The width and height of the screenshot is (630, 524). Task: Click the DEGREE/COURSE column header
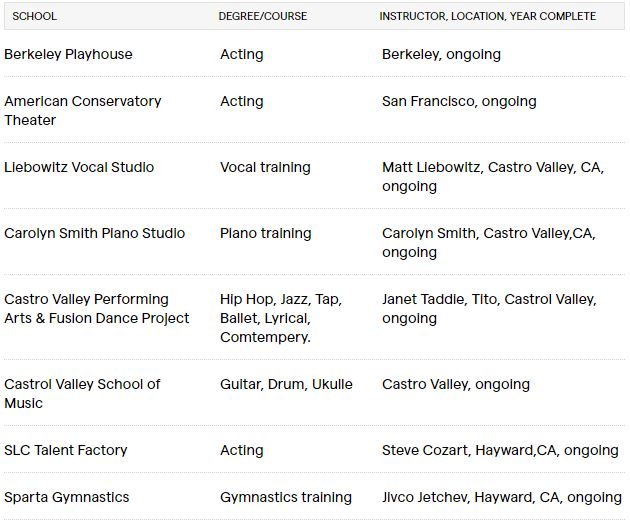point(262,16)
